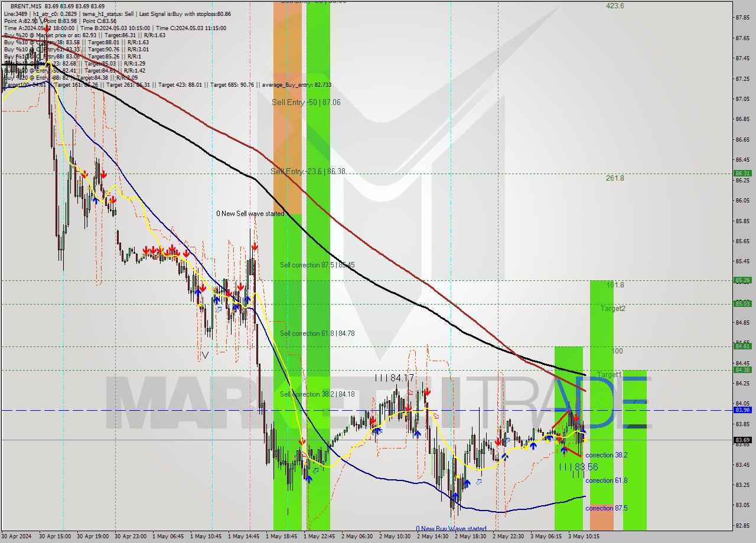Viewport: 756px width, 543px height.
Task: Click '30 Apr 15:00' on the time axis
Action: [x=55, y=537]
